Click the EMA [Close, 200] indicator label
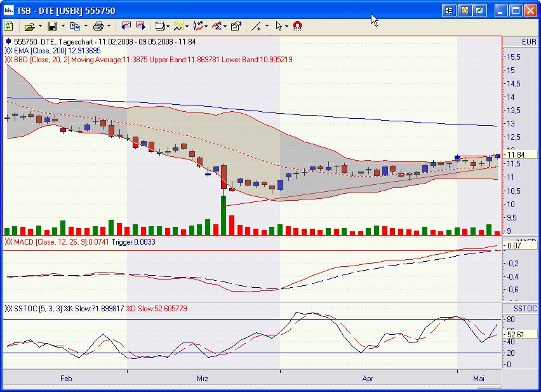The width and height of the screenshot is (541, 392). click(53, 51)
